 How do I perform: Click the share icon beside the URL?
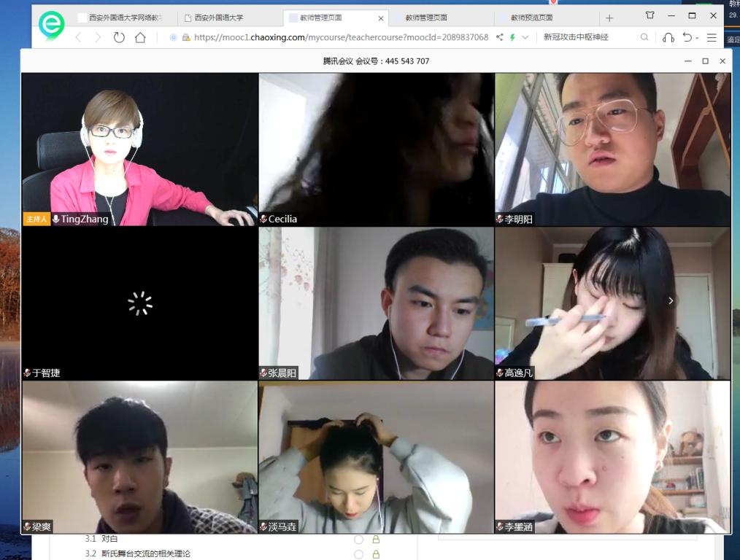500,37
